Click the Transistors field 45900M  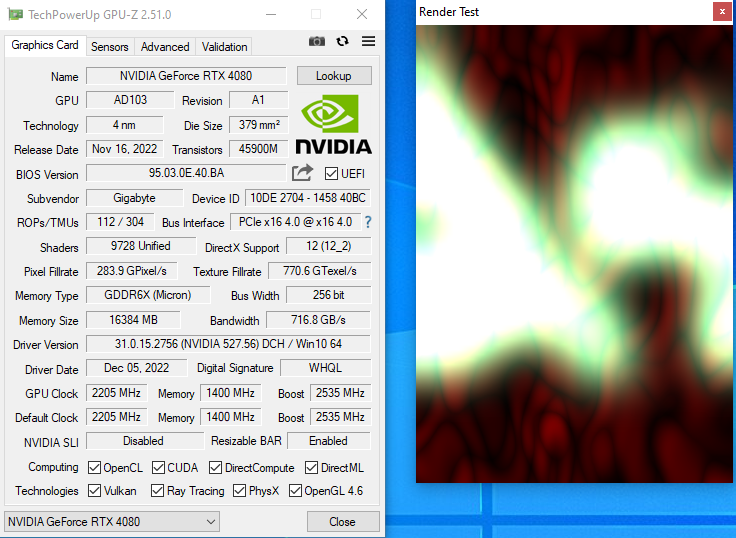pyautogui.click(x=258, y=149)
